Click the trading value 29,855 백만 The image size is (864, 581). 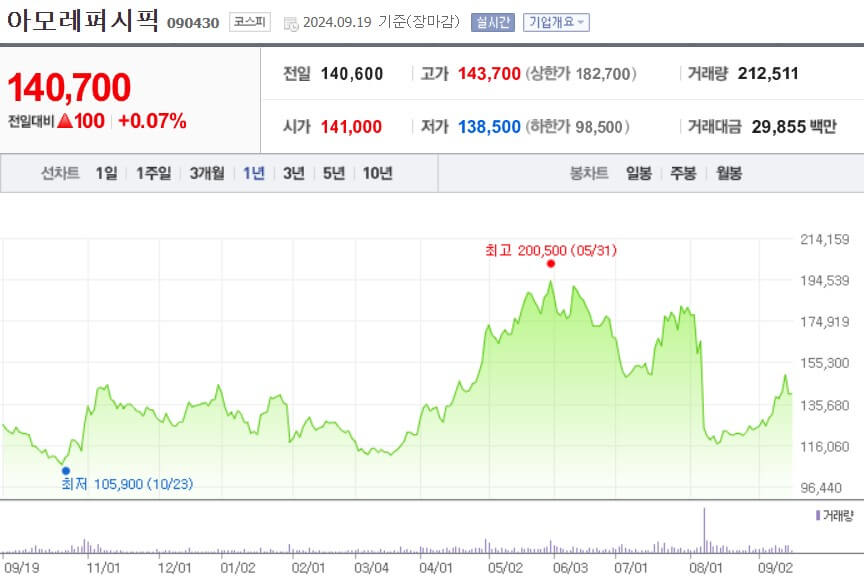(x=794, y=127)
